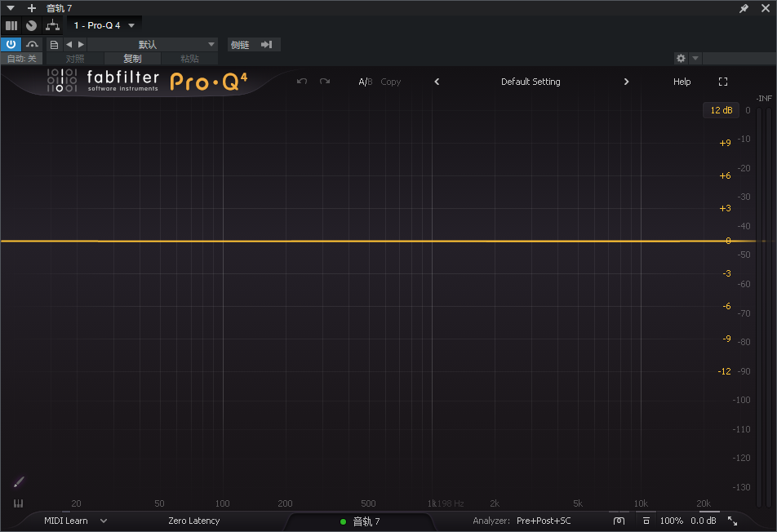The width and height of the screenshot is (777, 532).
Task: Toggle the global bypass headphone icon
Action: [619, 521]
